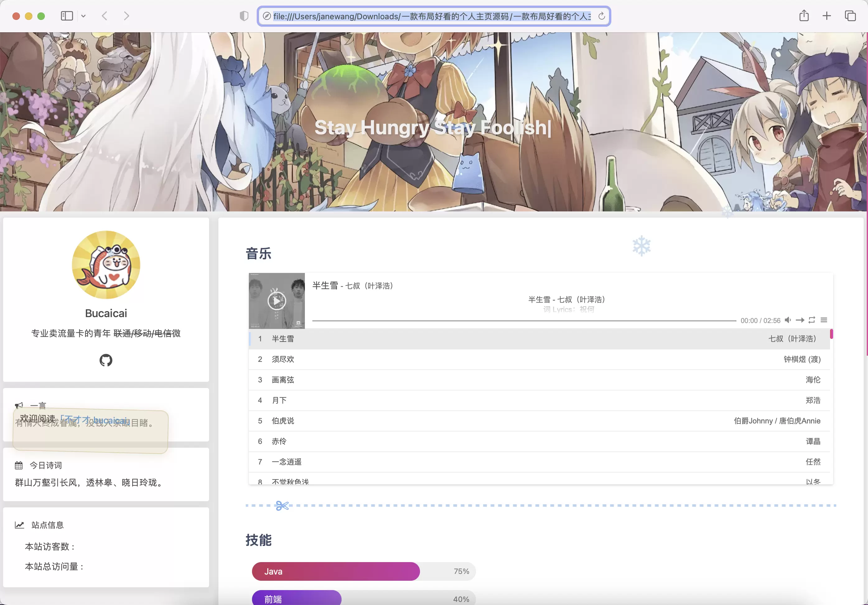This screenshot has height=605, width=868.
Task: Click the Java 75% value
Action: tap(461, 571)
